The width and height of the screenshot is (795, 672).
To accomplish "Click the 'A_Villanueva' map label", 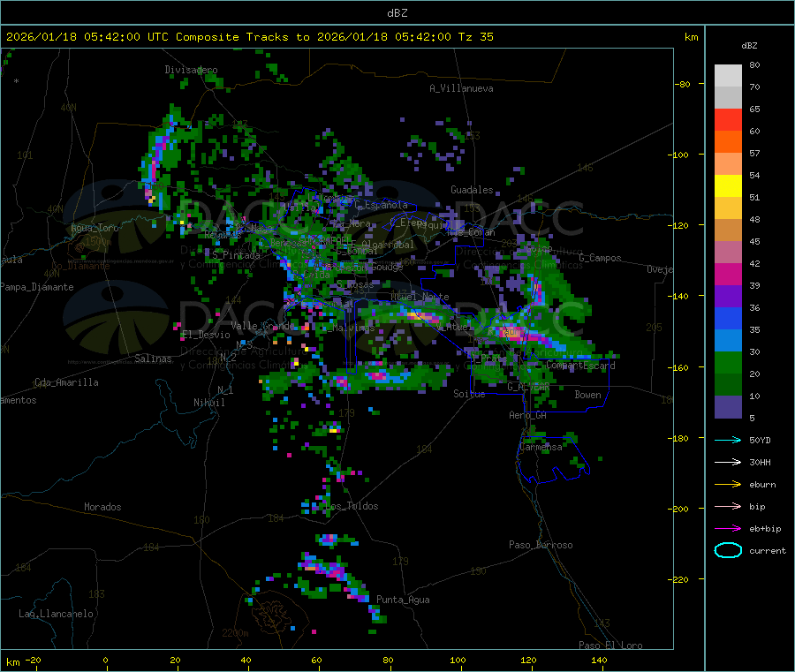I will click(461, 88).
